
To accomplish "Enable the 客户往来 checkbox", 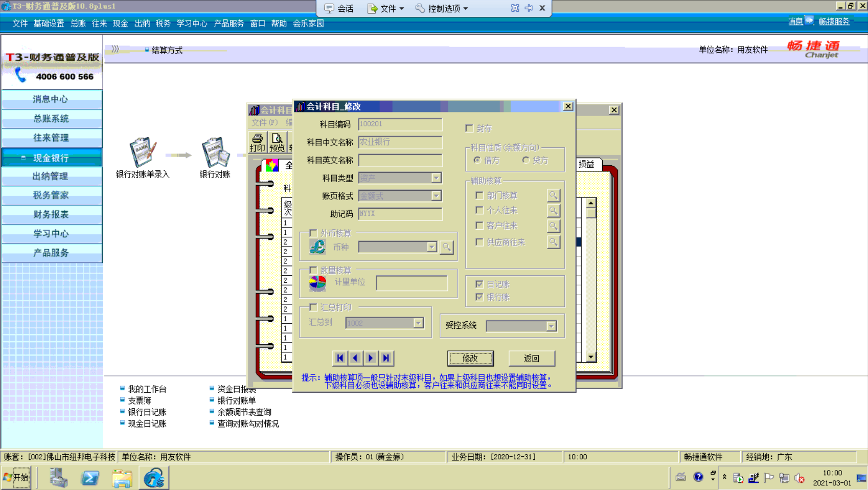I will click(x=479, y=225).
